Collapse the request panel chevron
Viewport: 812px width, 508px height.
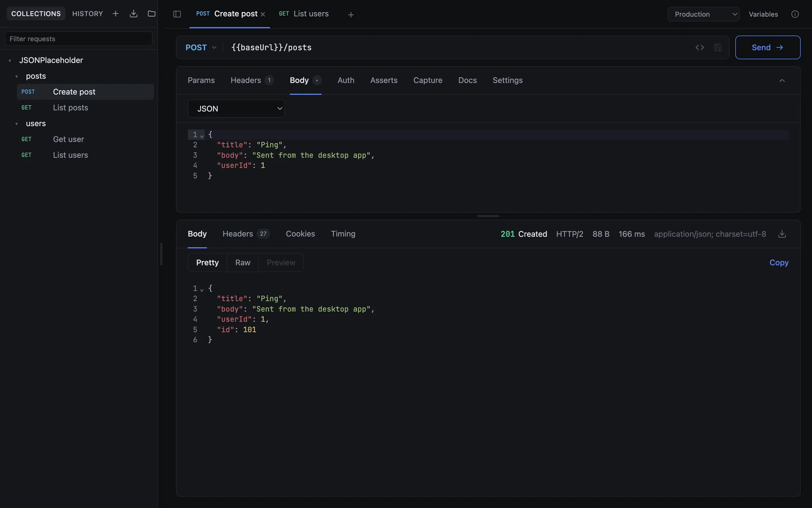782,80
